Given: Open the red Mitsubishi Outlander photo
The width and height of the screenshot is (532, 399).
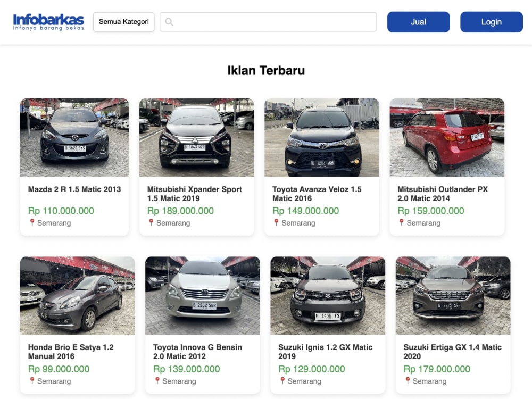Looking at the screenshot, I should pyautogui.click(x=447, y=137).
